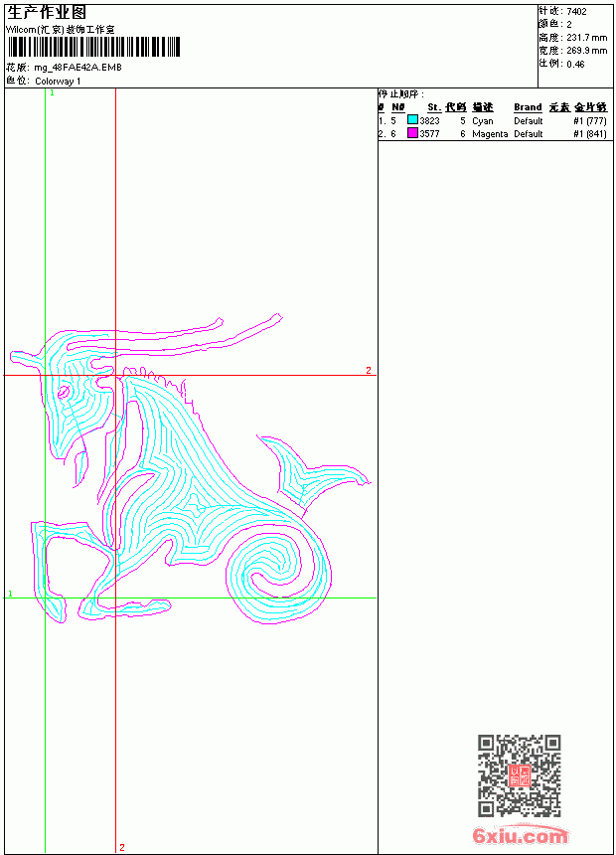Viewport: 616px width, 855px height.
Task: Click the 6xiu.com watermark logo
Action: click(520, 836)
